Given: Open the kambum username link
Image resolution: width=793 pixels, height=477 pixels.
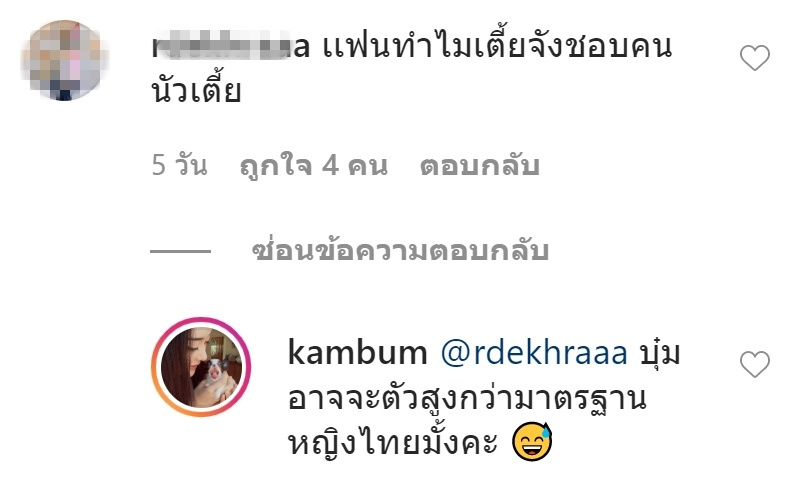Looking at the screenshot, I should point(357,353).
